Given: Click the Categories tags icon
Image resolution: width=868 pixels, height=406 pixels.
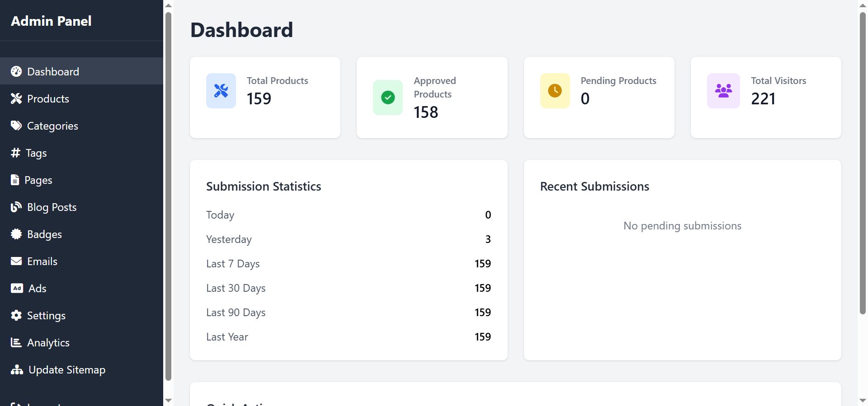Looking at the screenshot, I should [16, 126].
